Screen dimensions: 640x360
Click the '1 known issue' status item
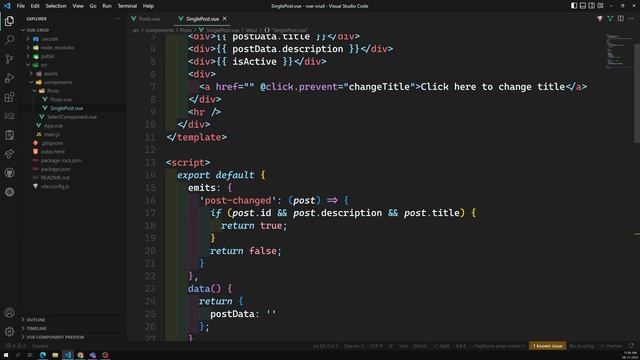click(x=547, y=346)
